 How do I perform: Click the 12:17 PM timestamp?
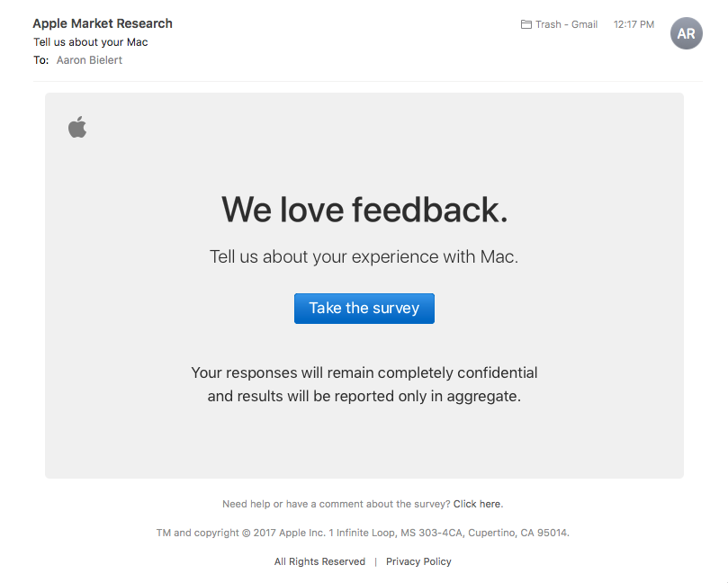(x=634, y=24)
